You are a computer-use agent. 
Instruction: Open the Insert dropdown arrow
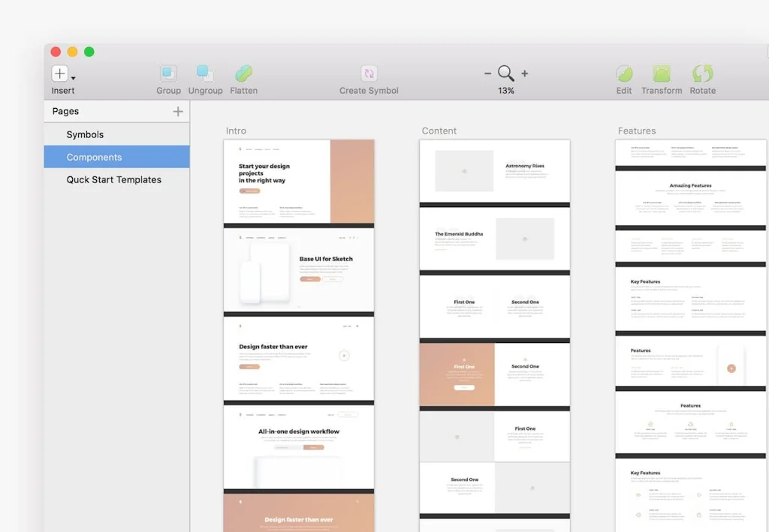tap(72, 78)
